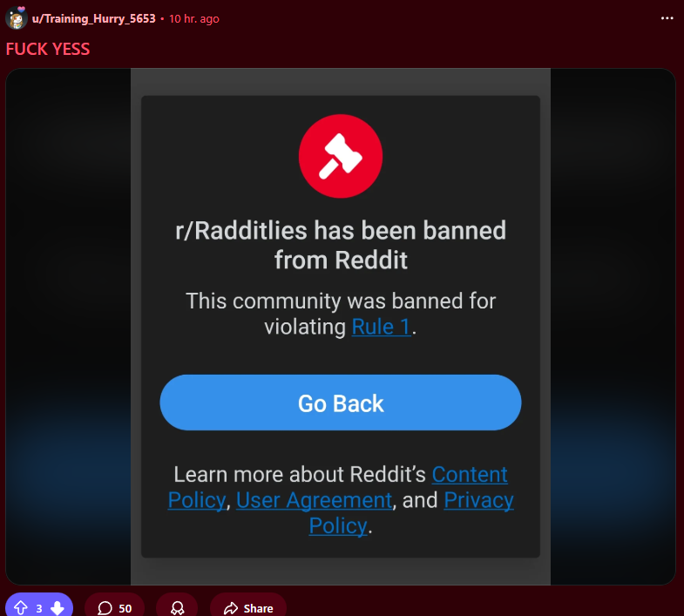Open the Content Policy link
This screenshot has height=616, width=684.
point(338,487)
